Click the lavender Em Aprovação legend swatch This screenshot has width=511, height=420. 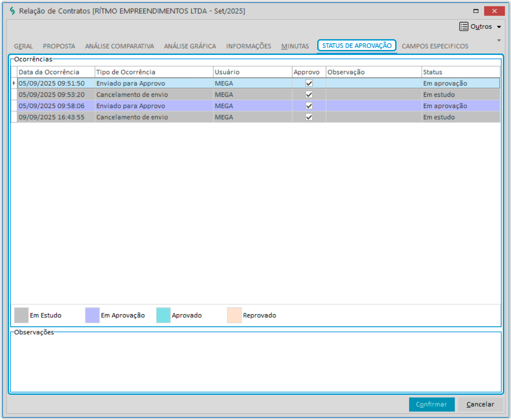click(x=92, y=315)
